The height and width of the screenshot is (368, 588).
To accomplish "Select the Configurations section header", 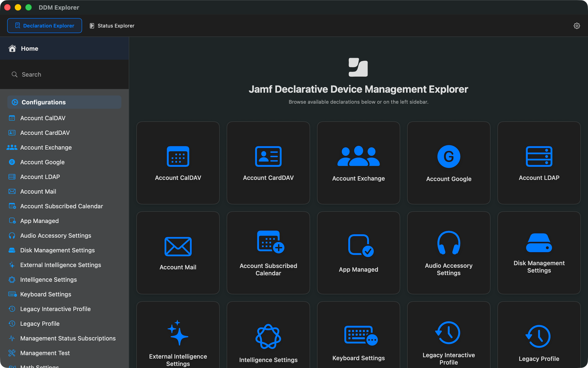I will (x=64, y=102).
